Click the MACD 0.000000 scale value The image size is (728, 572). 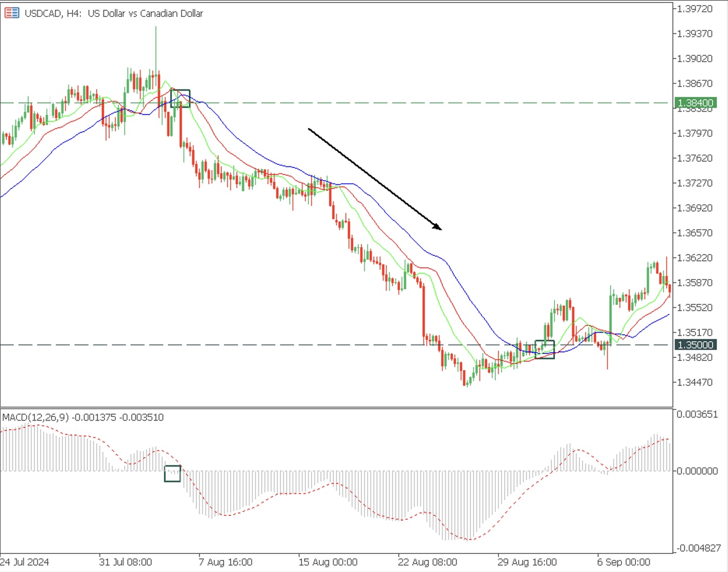(x=697, y=471)
